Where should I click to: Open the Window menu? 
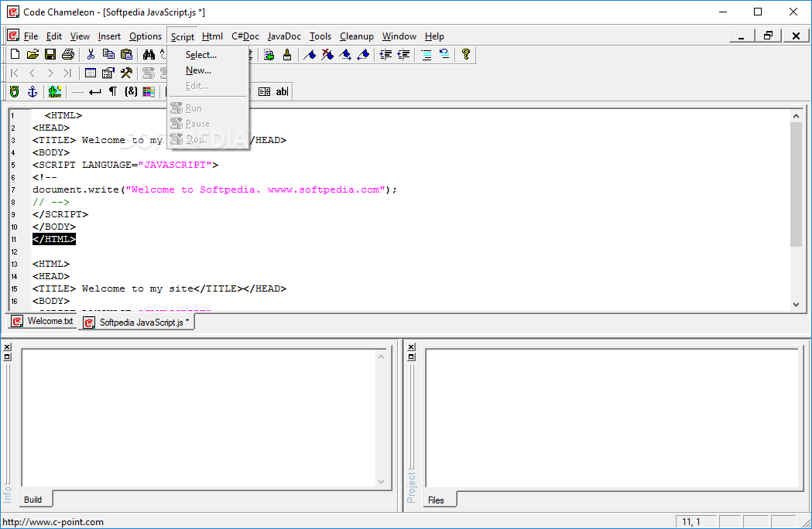coord(399,36)
